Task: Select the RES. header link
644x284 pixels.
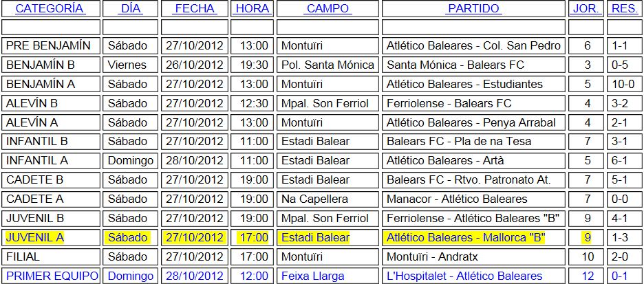Action: click(x=624, y=9)
